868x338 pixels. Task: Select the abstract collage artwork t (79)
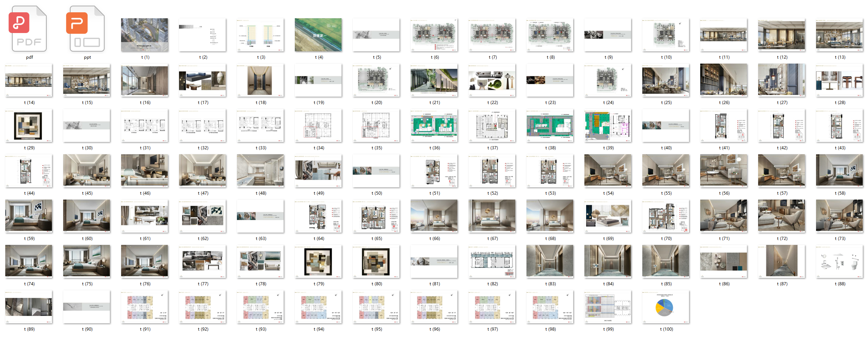(318, 261)
